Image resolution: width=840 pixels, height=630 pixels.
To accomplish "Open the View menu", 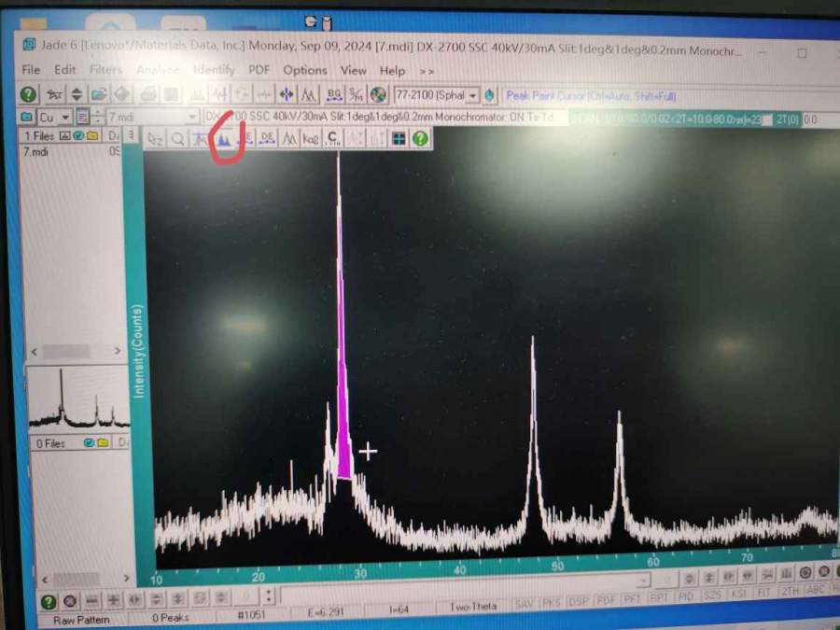I will pyautogui.click(x=353, y=70).
